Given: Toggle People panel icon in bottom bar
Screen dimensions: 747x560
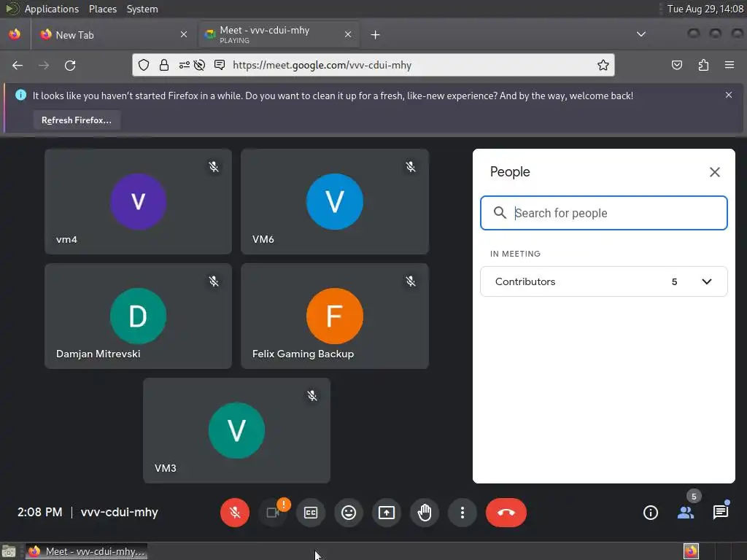Looking at the screenshot, I should [686, 513].
